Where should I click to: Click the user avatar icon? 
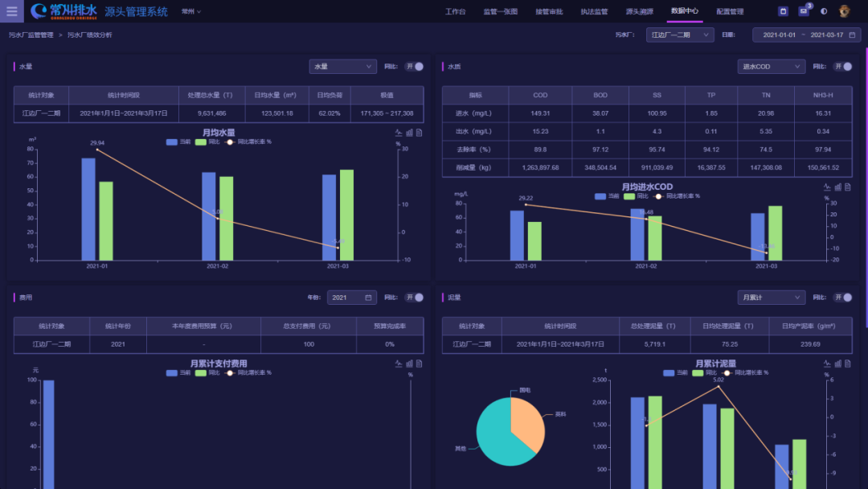tap(845, 11)
